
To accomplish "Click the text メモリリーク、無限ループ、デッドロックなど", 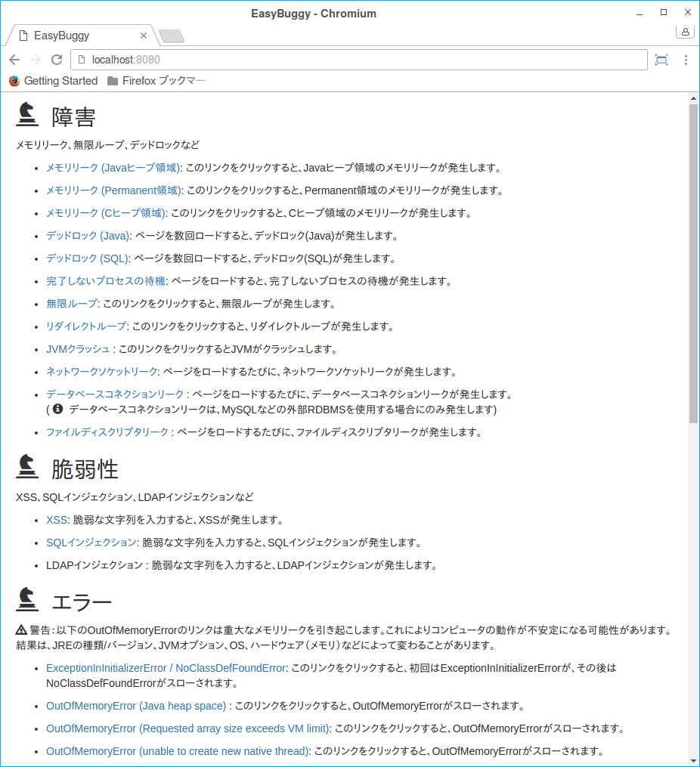I will click(x=107, y=145).
